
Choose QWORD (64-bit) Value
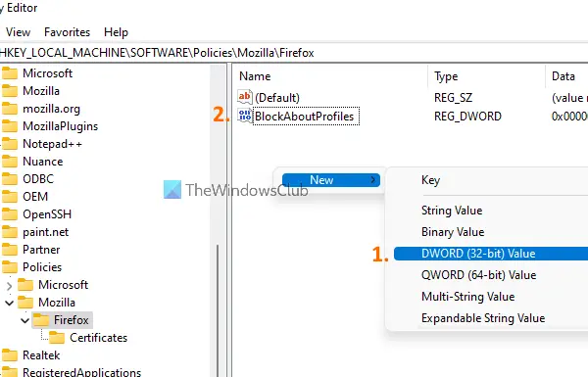[478, 275]
